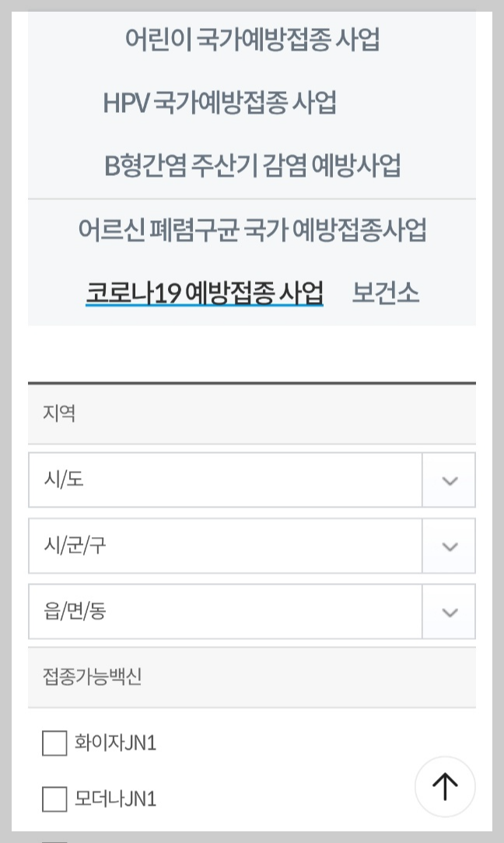
Task: Open the 시/도 region dropdown
Action: point(226,480)
